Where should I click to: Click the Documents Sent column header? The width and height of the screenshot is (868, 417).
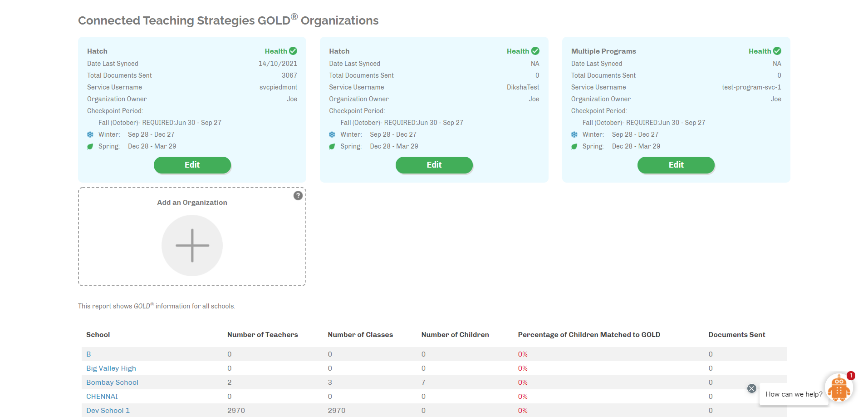pyautogui.click(x=736, y=335)
